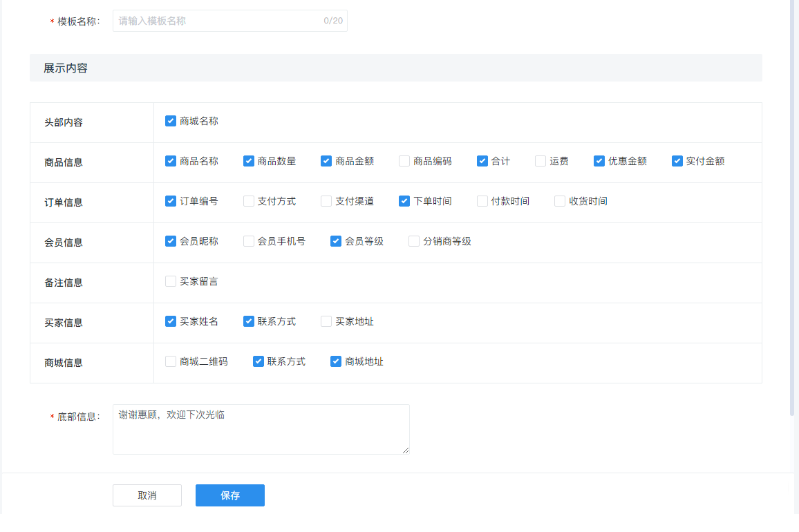799x532 pixels.
Task: Toggle the 实付金额 checkbox off
Action: coord(677,161)
